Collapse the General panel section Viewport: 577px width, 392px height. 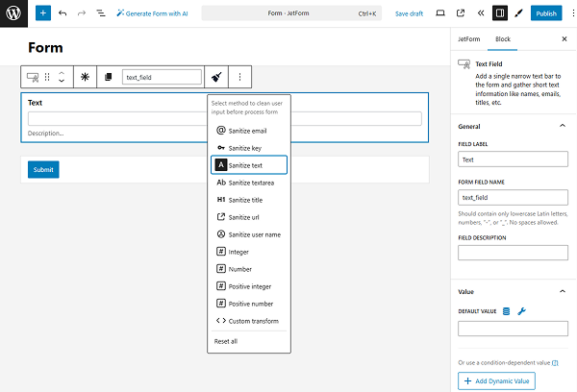563,126
